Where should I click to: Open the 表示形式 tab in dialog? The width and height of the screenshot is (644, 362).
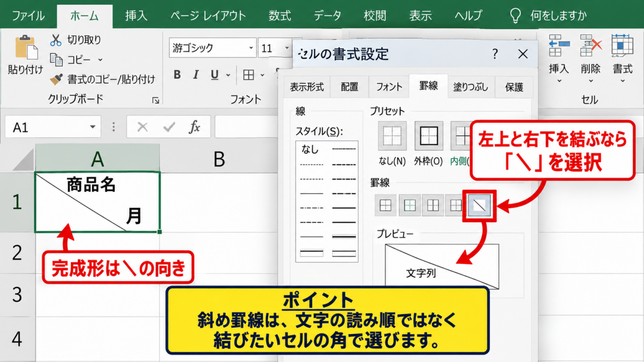point(306,86)
